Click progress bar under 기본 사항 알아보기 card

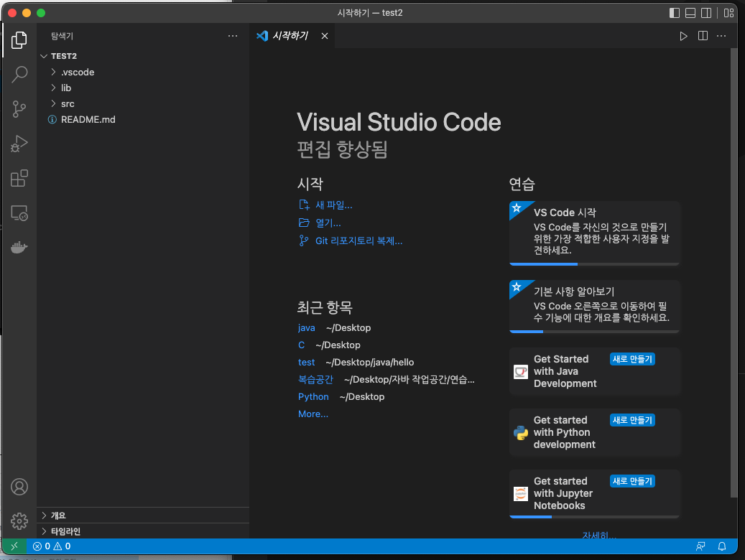pyautogui.click(x=594, y=332)
